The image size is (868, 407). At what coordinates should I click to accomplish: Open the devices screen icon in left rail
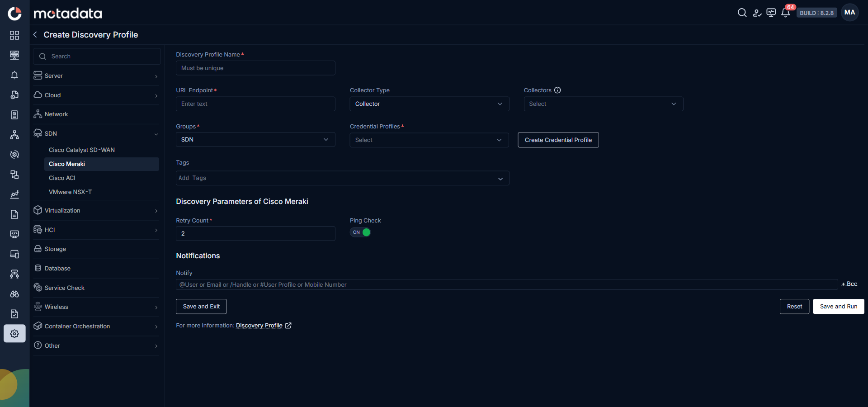coord(14,254)
